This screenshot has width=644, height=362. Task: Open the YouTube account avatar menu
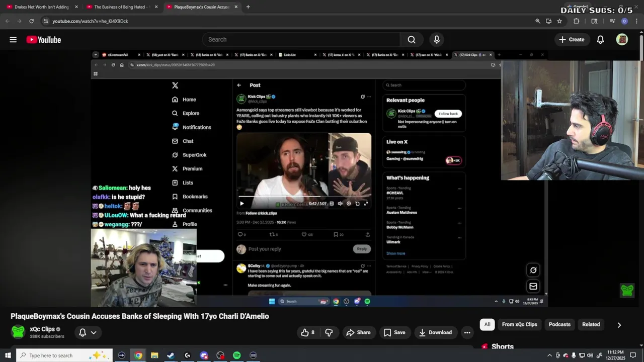pos(622,40)
